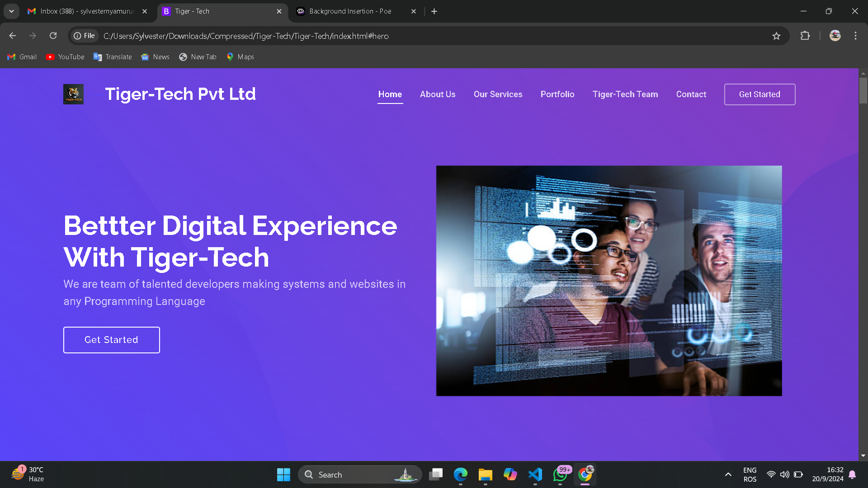Image resolution: width=868 pixels, height=488 pixels.
Task: Open the Our Services navigation menu item
Action: (498, 94)
